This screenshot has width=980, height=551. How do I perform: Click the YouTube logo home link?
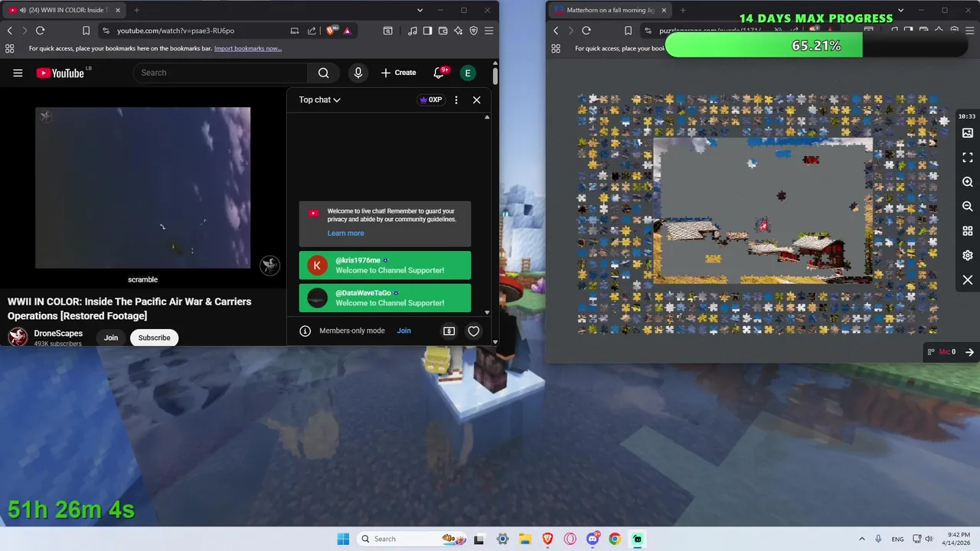[60, 73]
